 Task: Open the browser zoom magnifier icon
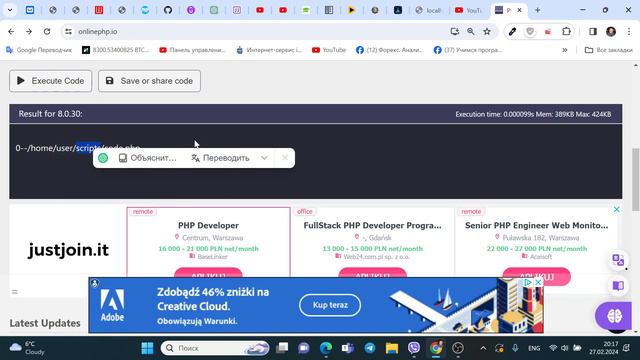(x=471, y=31)
